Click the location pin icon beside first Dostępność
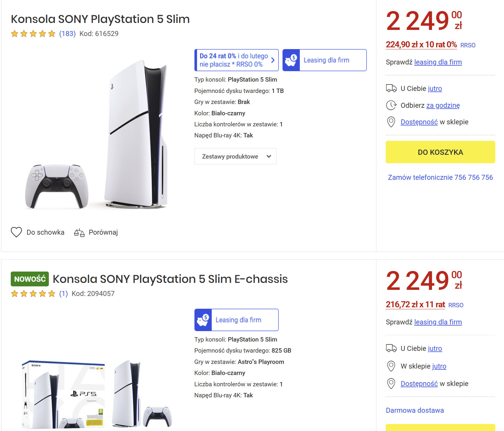The image size is (504, 431). pos(391,122)
